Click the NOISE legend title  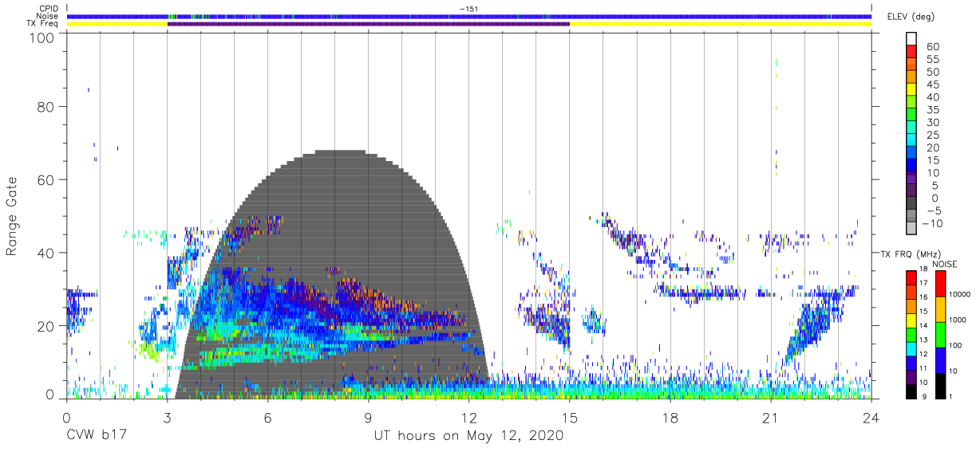(946, 264)
